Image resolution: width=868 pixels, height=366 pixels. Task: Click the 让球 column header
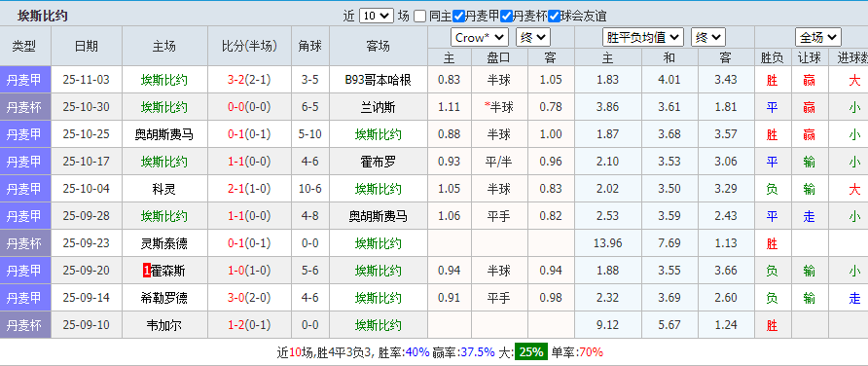coord(810,57)
